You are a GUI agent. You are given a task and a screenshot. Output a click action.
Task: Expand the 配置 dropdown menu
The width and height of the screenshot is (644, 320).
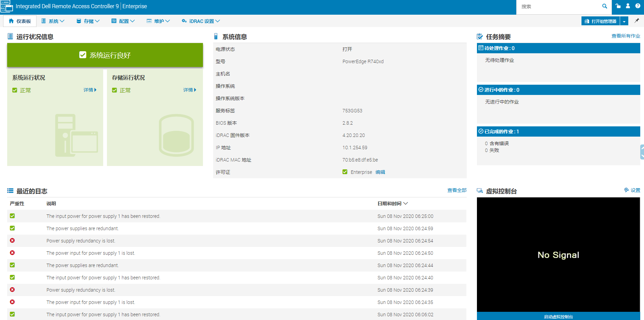click(x=123, y=21)
